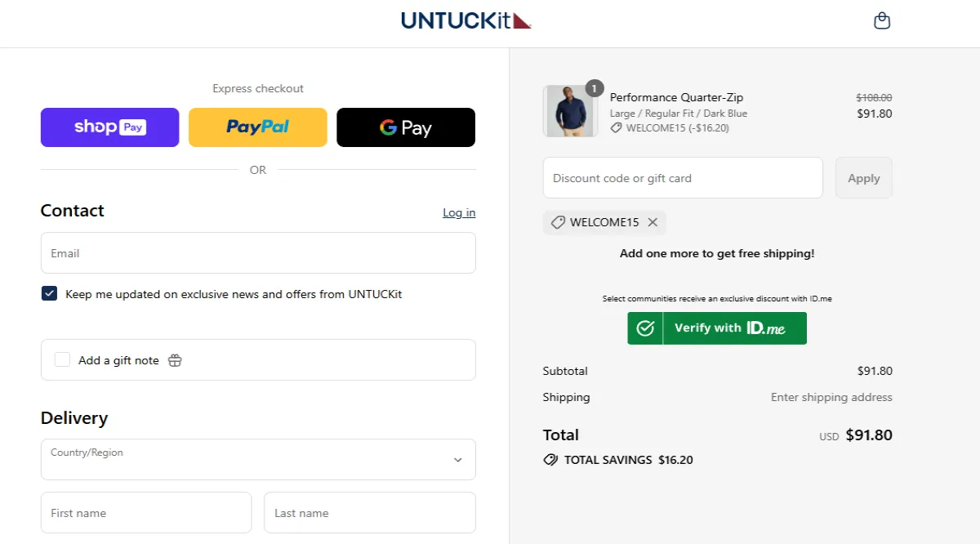Click the "Discount code or gift card" field
The height and width of the screenshot is (544, 980).
(x=682, y=177)
